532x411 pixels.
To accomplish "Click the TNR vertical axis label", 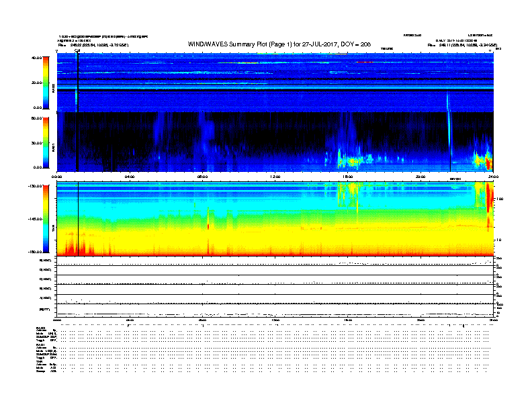I will [53, 228].
